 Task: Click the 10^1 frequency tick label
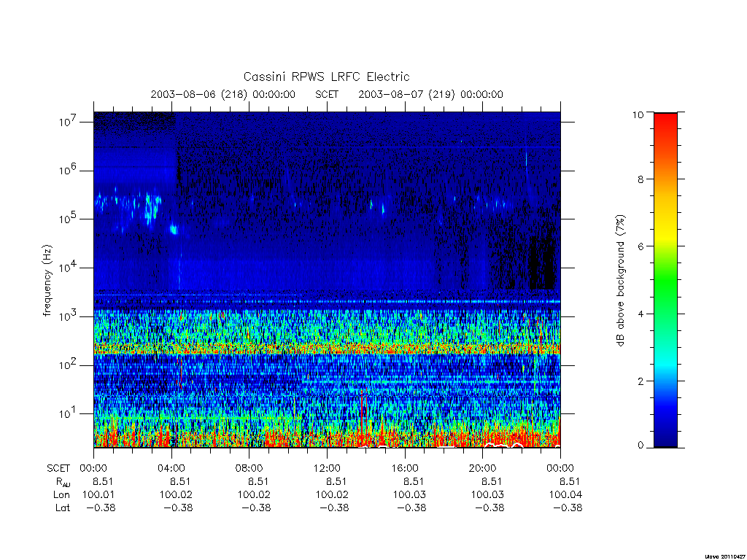[x=68, y=413]
